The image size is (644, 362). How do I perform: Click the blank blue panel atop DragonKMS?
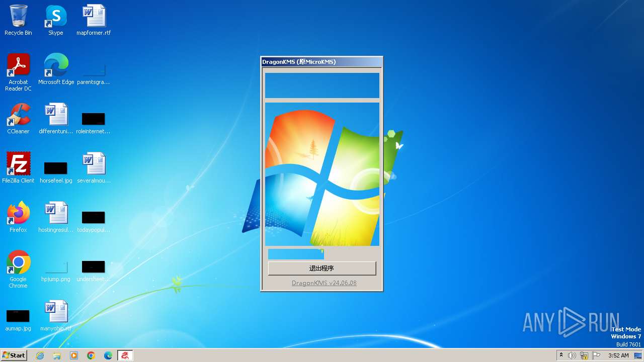[x=322, y=85]
